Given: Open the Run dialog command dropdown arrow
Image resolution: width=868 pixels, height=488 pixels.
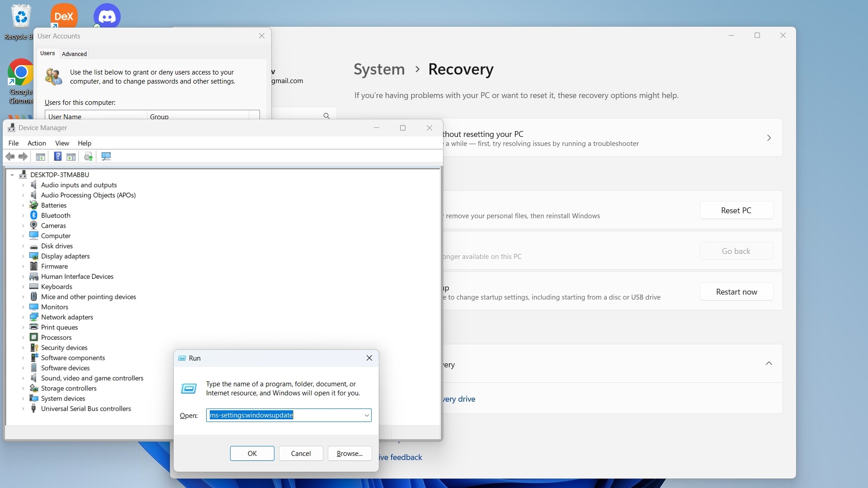Looking at the screenshot, I should click(x=367, y=415).
